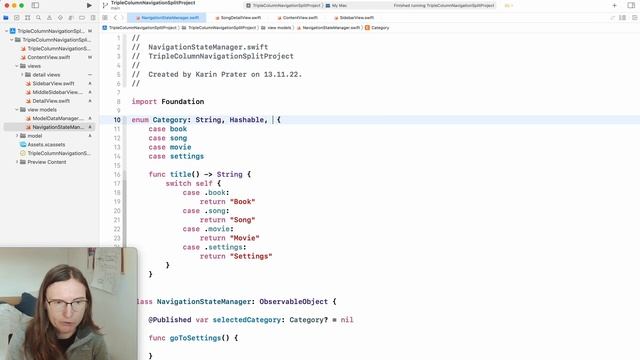Add editor on right icon
Screen dimensions: 640x360
click(x=634, y=18)
